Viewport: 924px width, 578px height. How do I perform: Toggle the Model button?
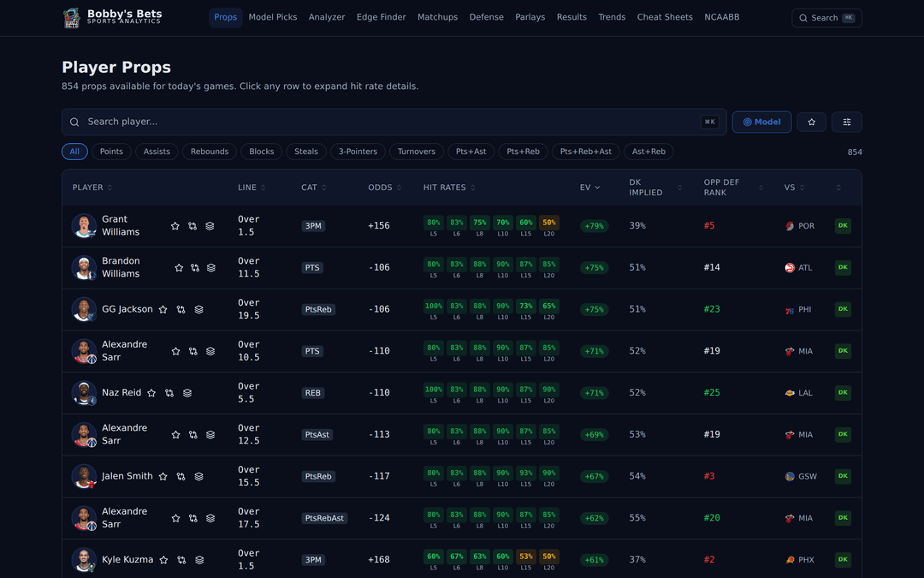[x=762, y=122]
